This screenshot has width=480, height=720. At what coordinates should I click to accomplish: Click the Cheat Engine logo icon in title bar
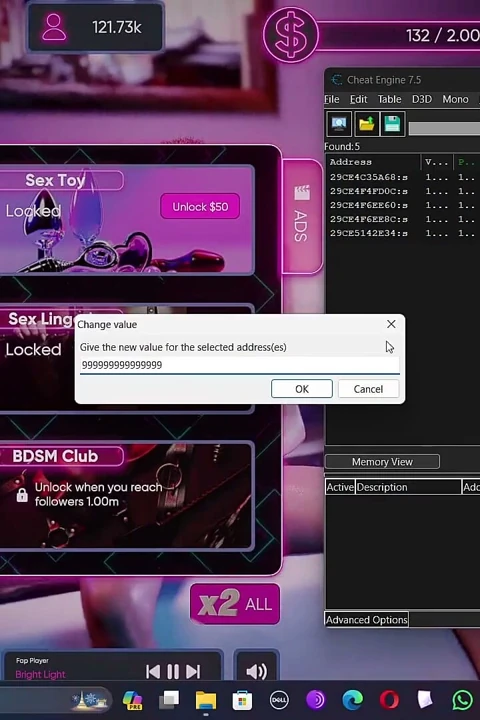pyautogui.click(x=337, y=80)
